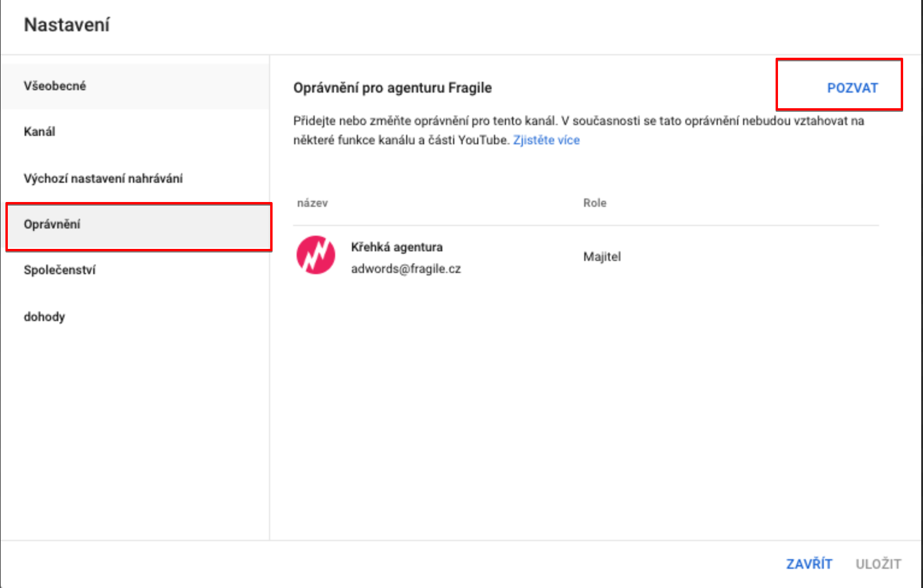Switch to the Kanál settings tab
923x588 pixels.
tap(40, 132)
